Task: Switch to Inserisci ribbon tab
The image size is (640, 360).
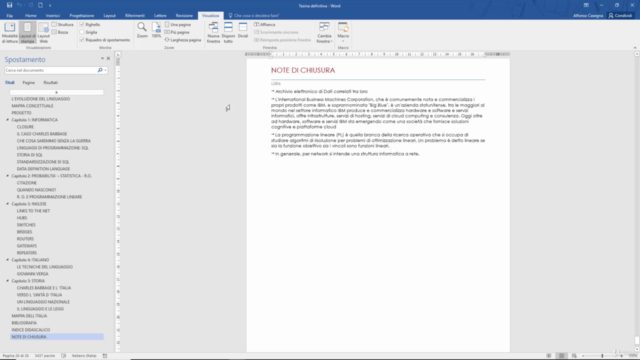Action: pos(53,16)
